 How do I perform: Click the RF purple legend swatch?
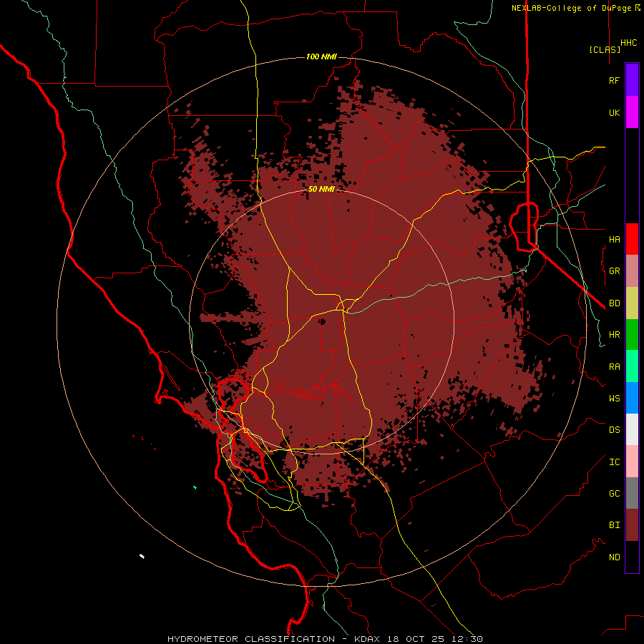pyautogui.click(x=632, y=80)
